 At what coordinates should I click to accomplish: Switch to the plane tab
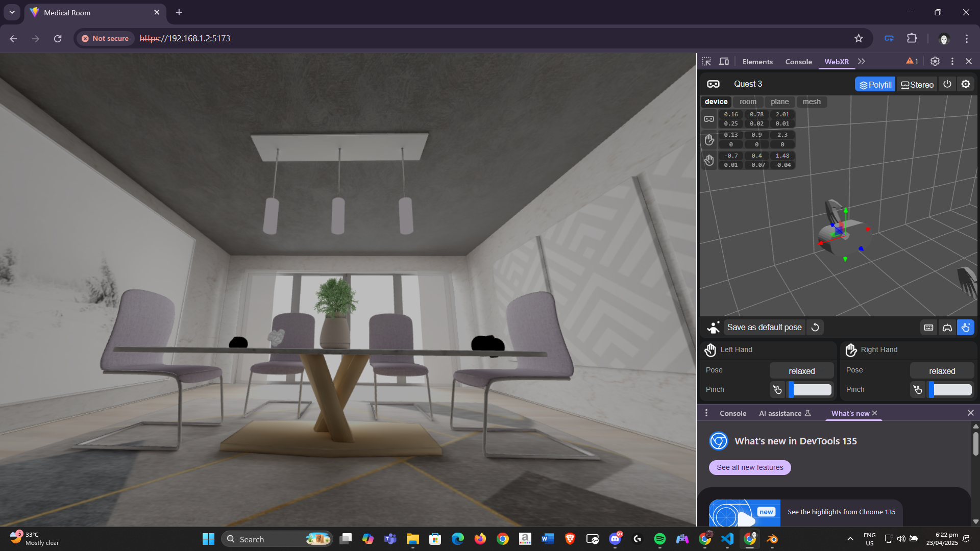coord(780,102)
